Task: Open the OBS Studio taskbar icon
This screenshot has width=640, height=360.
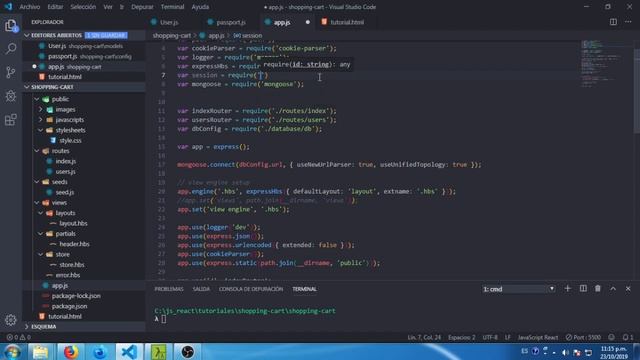Action: click(x=187, y=352)
